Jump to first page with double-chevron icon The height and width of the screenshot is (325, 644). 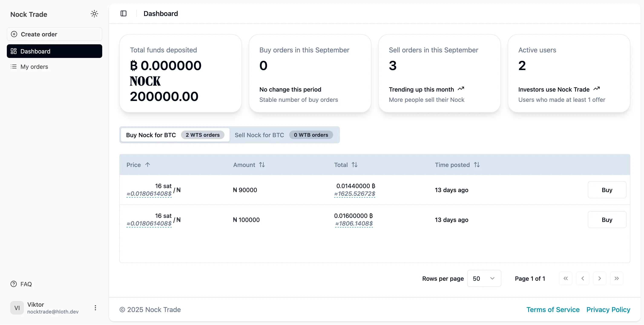coord(565,278)
